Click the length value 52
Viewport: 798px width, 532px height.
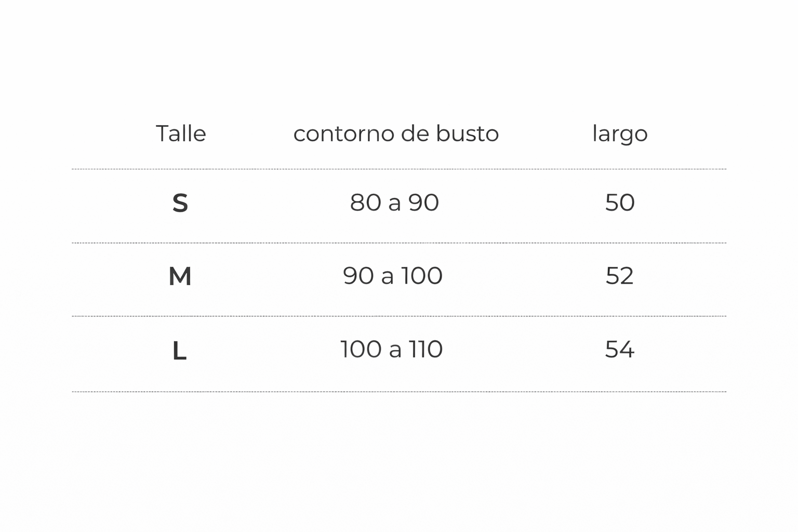[620, 275]
